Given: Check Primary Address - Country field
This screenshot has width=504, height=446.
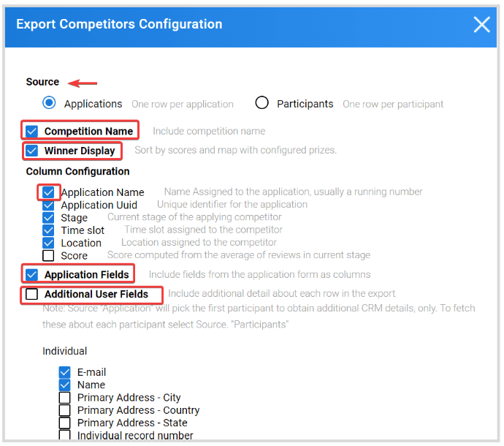Looking at the screenshot, I should (64, 410).
